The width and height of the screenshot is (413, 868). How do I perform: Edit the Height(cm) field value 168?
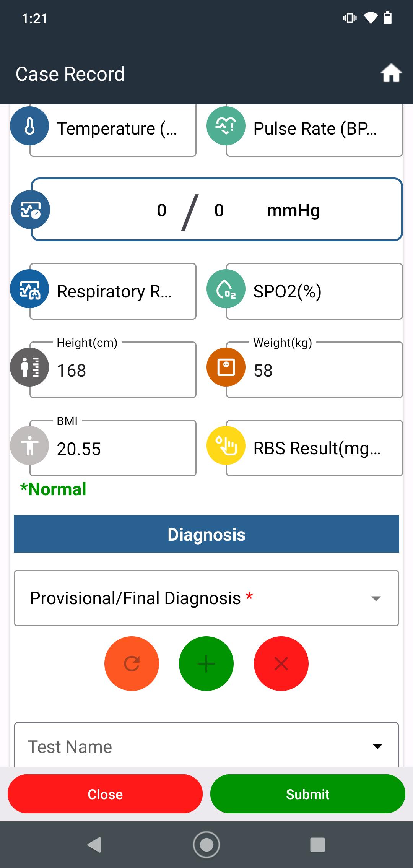click(113, 370)
